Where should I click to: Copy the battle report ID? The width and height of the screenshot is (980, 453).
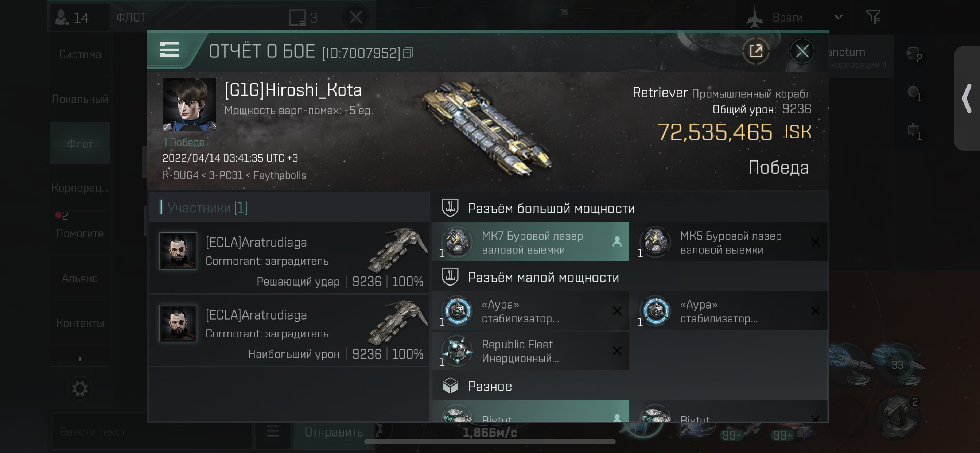408,53
